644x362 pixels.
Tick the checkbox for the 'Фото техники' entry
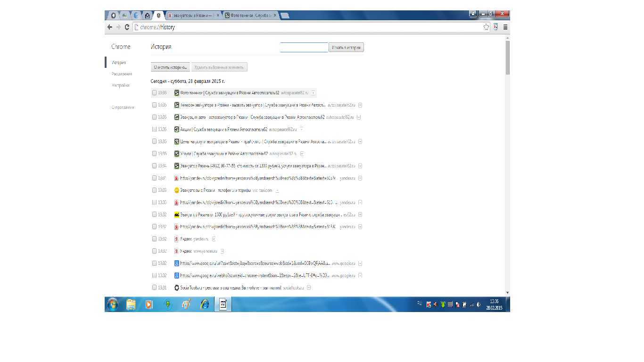point(155,93)
